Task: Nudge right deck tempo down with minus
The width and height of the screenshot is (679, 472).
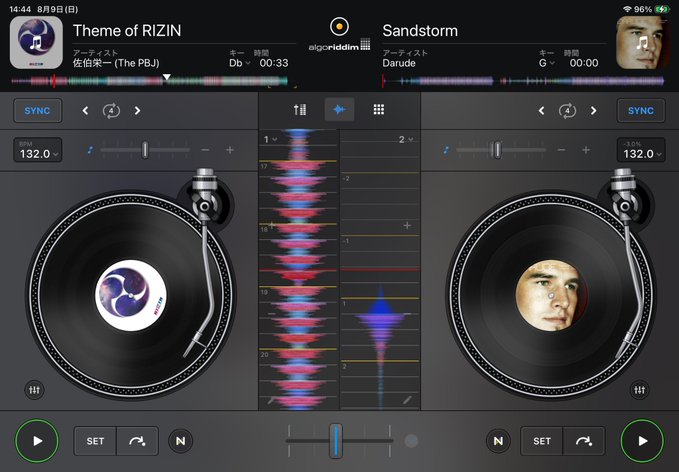Action: (561, 150)
